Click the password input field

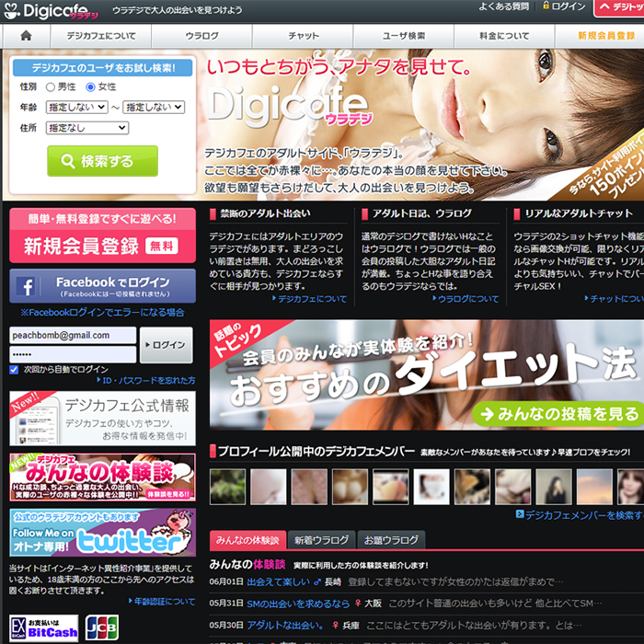[x=73, y=354]
